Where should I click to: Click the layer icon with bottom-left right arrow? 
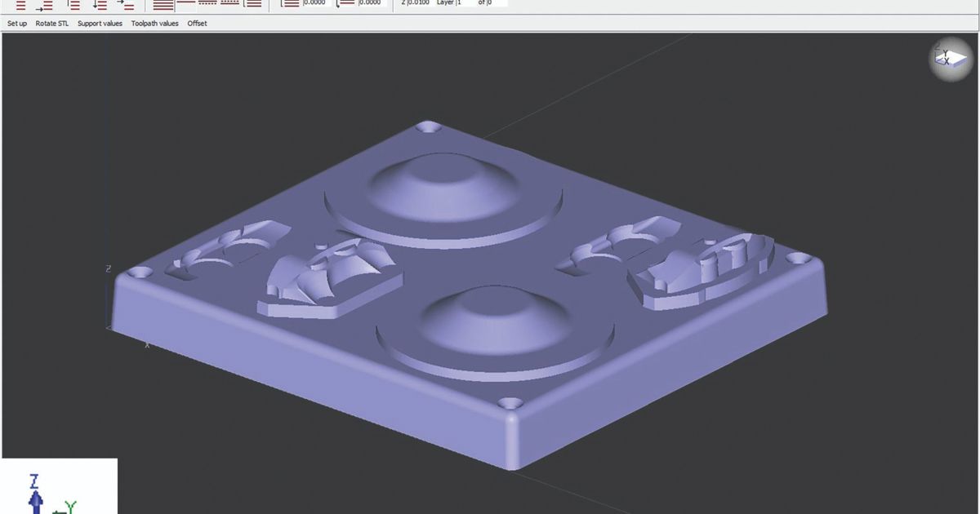[x=44, y=4]
